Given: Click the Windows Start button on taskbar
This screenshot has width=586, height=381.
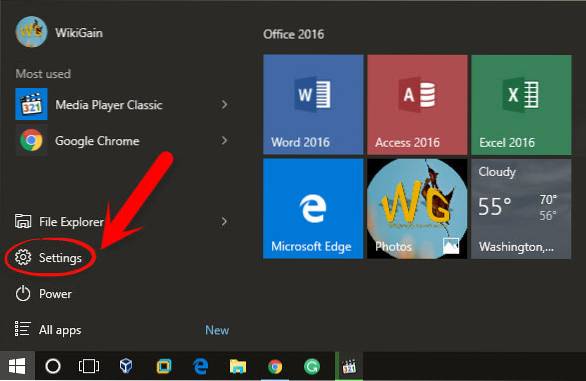Looking at the screenshot, I should [x=17, y=366].
